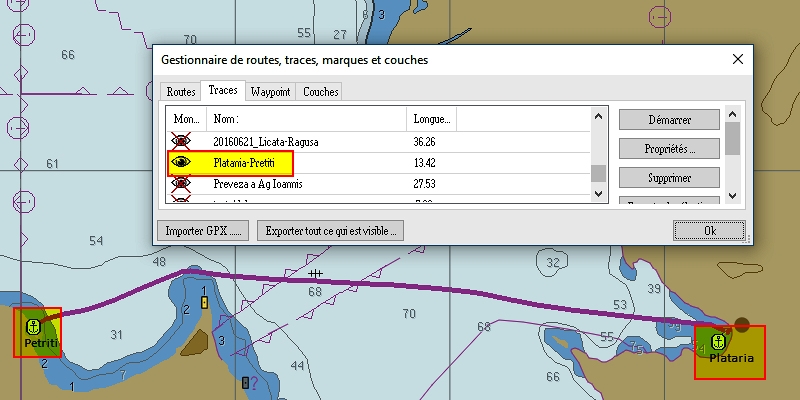This screenshot has height=400, width=800.
Task: Click the yellow buoy marker on chart
Action: pos(204,301)
